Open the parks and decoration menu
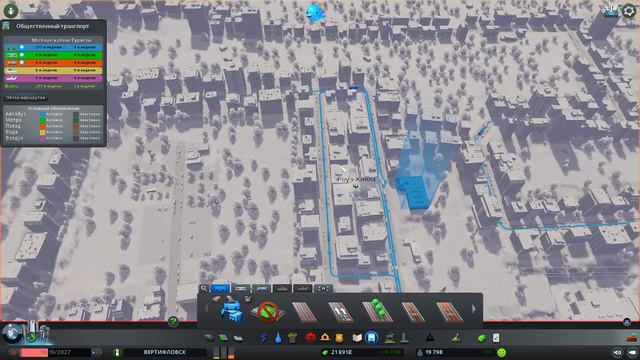This screenshot has width=640, height=360. 390,338
